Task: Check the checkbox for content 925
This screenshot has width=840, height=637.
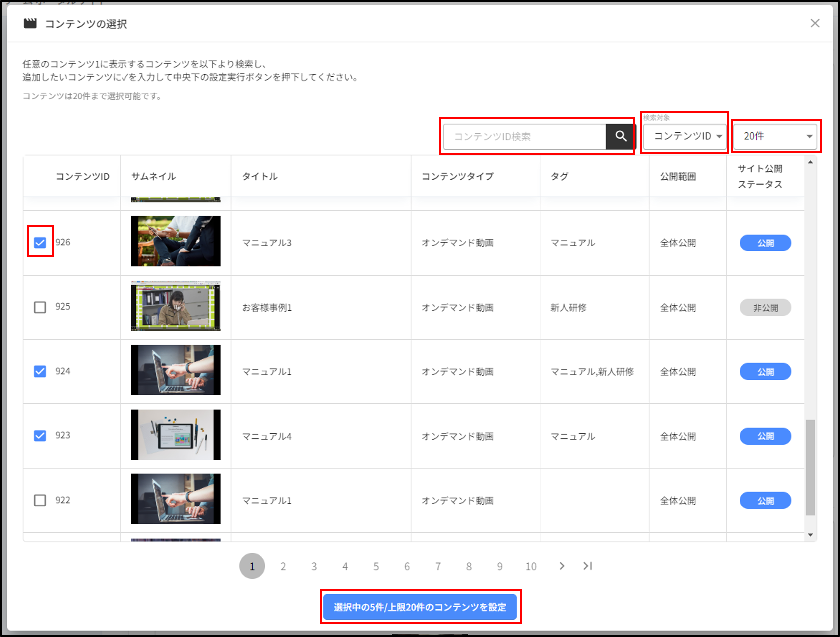Action: pos(40,307)
